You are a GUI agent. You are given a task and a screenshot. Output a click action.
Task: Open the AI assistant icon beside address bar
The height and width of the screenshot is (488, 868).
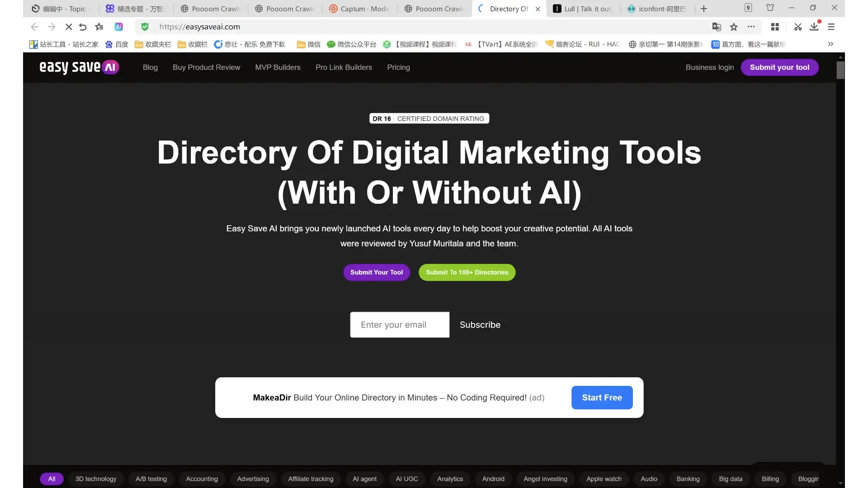point(118,27)
